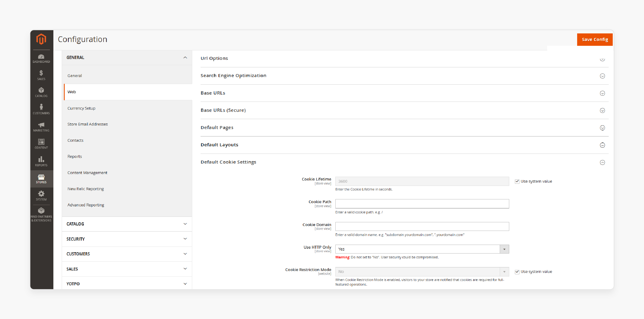Click the Default Pages heading
Screen dimensions: 644x319
tap(217, 127)
